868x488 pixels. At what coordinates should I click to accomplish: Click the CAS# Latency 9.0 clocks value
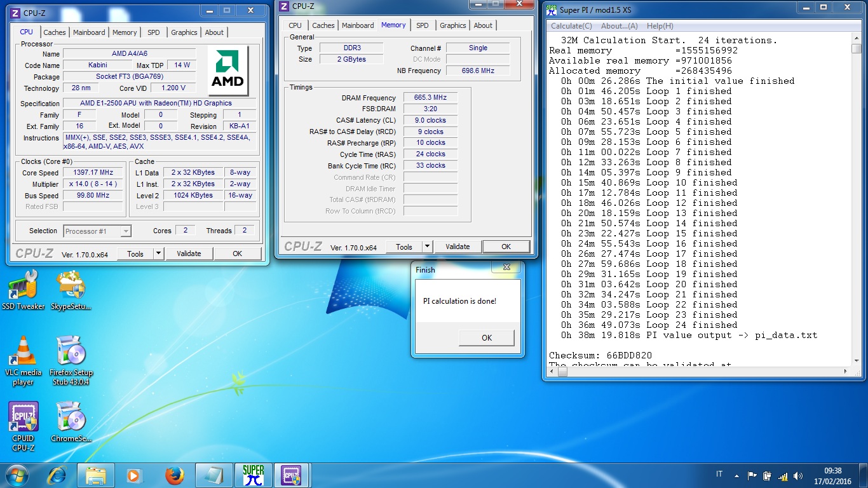click(x=430, y=120)
